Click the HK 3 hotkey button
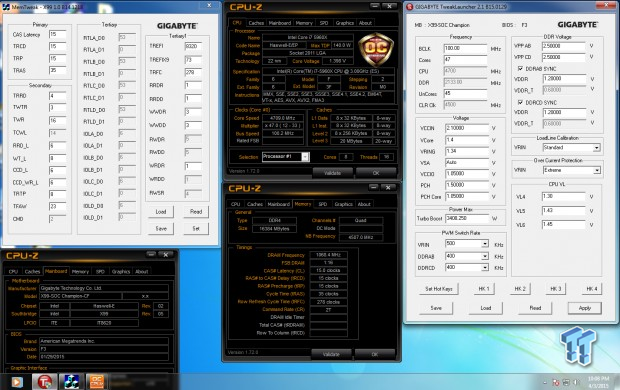The width and height of the screenshot is (620, 390). coord(556,289)
